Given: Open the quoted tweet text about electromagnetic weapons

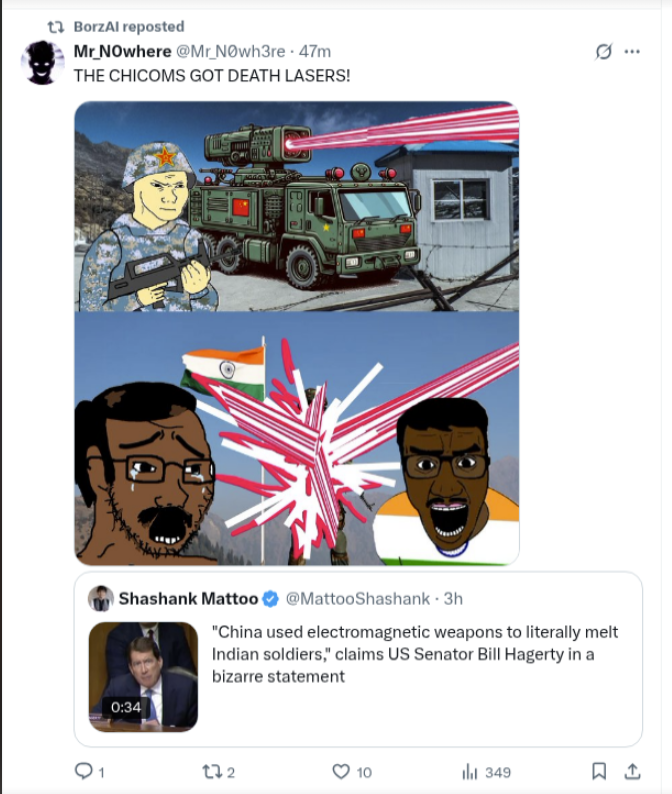Looking at the screenshot, I should (x=415, y=654).
